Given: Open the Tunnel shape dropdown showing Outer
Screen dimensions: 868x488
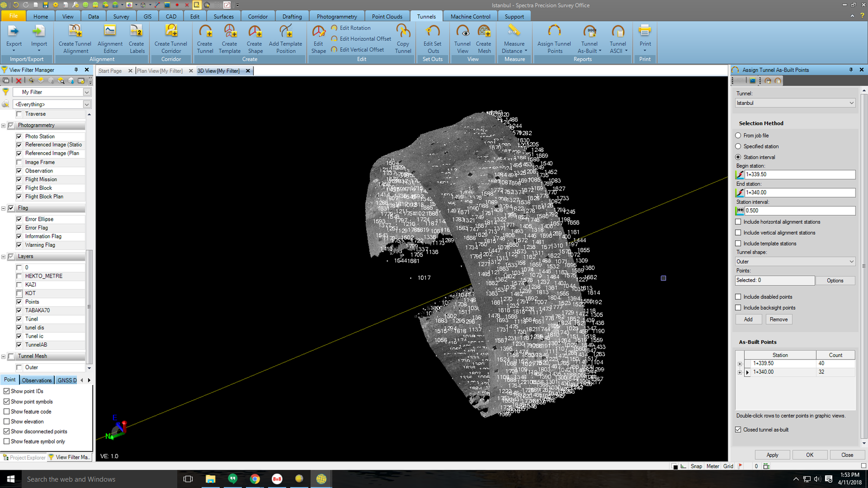Looking at the screenshot, I should click(x=850, y=261).
